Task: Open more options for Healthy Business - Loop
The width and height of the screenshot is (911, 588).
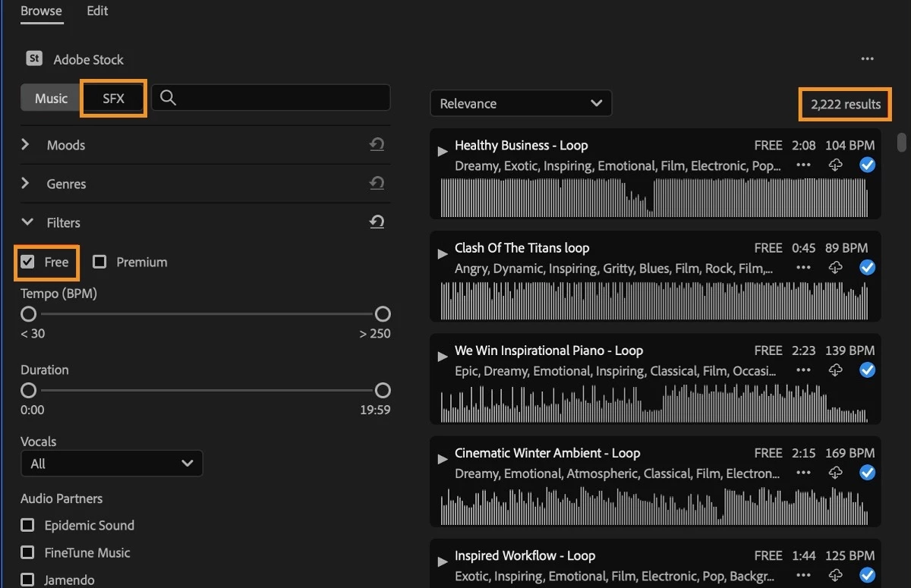Action: click(803, 165)
